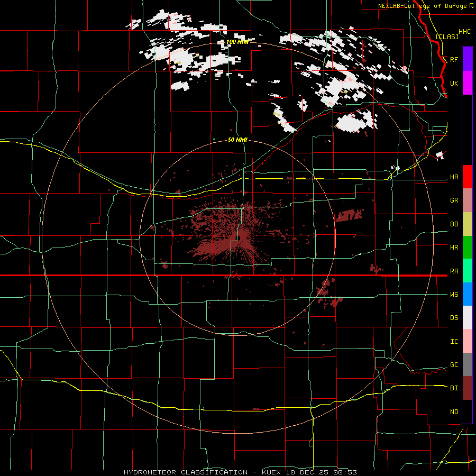Screen dimensions: 476x476
Task: Click the RA light-green legend swatch
Action: 467,271
